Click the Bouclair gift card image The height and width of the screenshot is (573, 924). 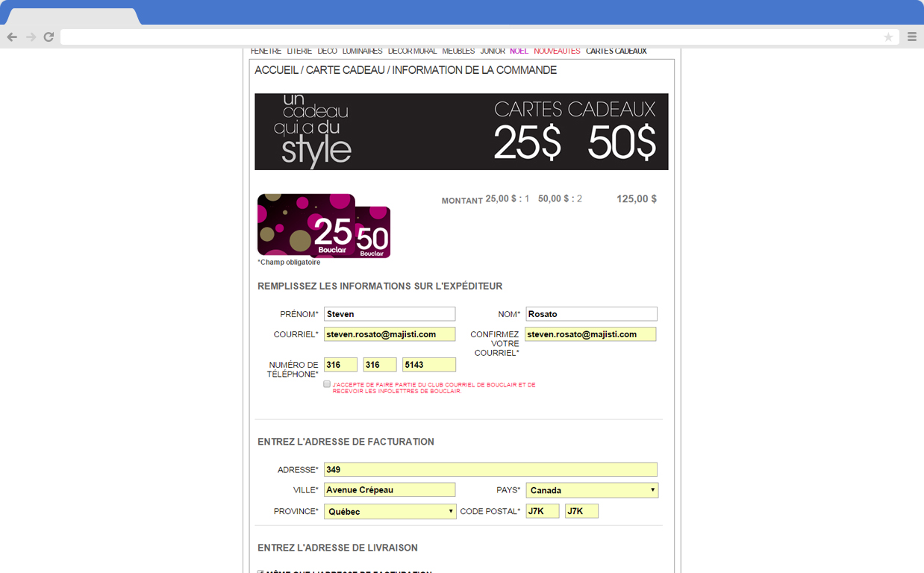tap(323, 225)
